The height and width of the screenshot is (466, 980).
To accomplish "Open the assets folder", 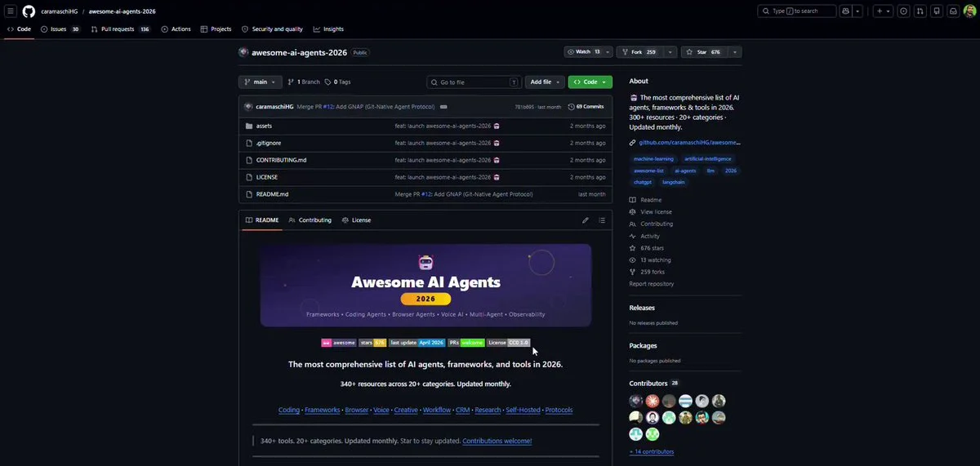I will (x=264, y=126).
